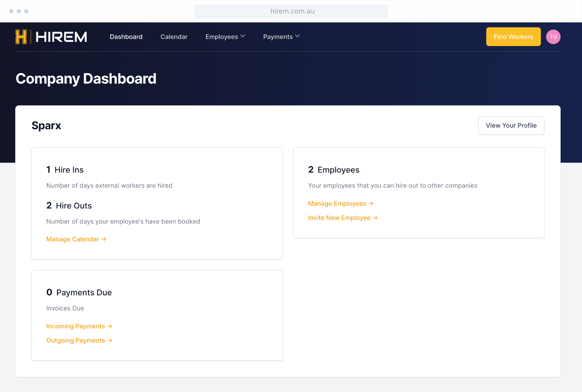Click arrow icon beside Incoming Payments
This screenshot has width=582, height=392.
point(110,326)
